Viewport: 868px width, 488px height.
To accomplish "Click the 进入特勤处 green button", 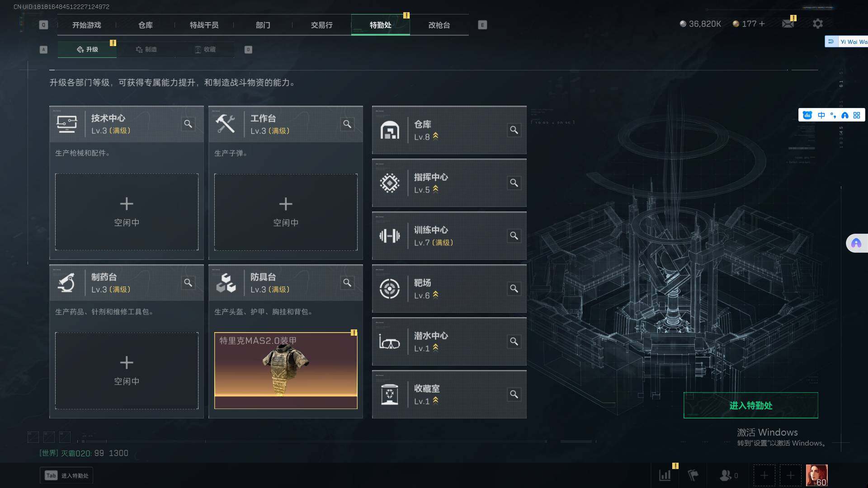I will 750,405.
